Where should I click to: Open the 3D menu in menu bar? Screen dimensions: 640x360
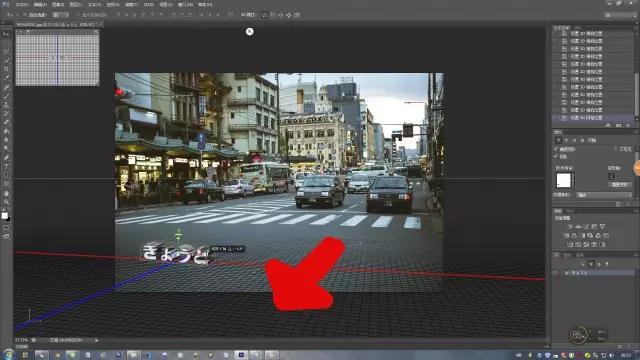click(x=149, y=4)
